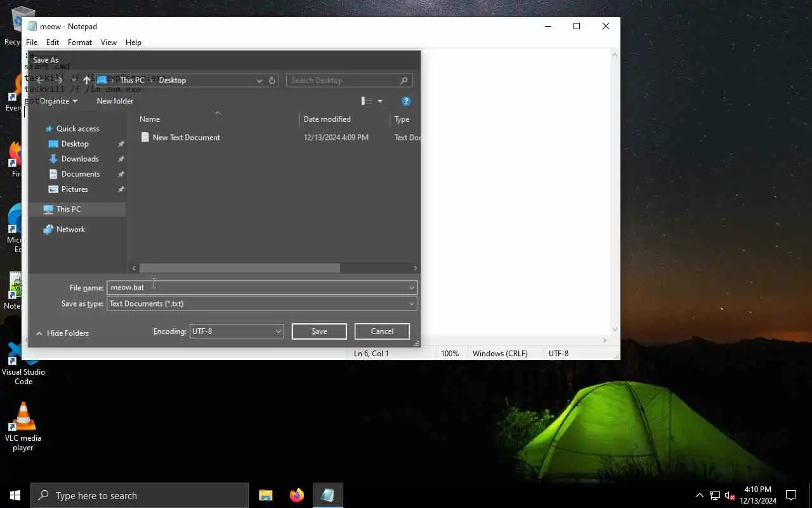This screenshot has height=508, width=812.
Task: Click the network tray icon
Action: (x=715, y=495)
